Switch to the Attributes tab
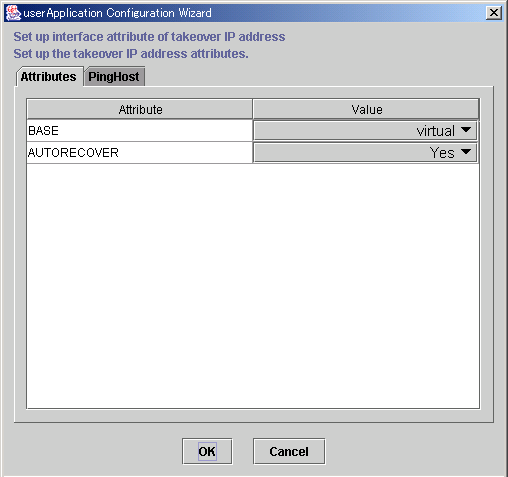This screenshot has width=508, height=477. point(49,77)
